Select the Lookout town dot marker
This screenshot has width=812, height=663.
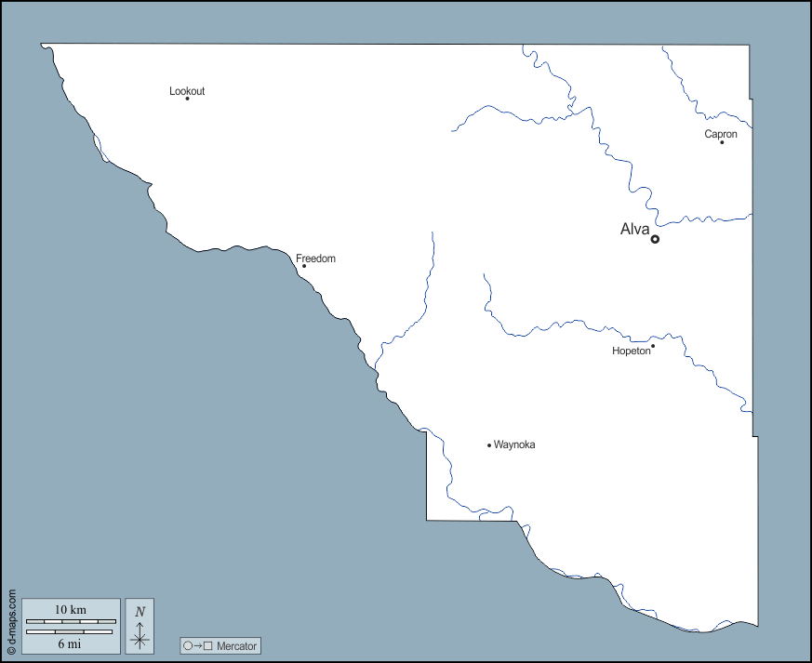[187, 99]
